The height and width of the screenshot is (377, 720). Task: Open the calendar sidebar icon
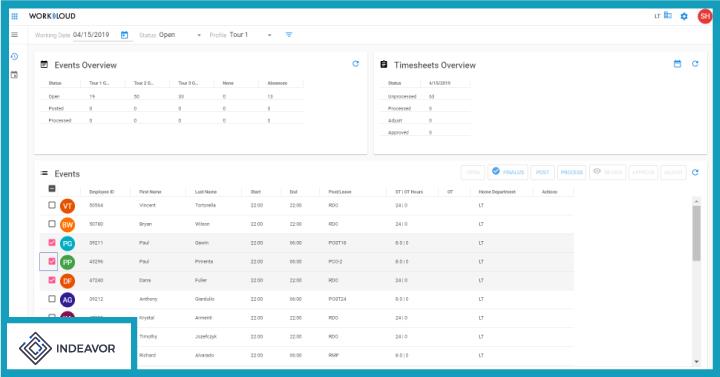pos(15,74)
